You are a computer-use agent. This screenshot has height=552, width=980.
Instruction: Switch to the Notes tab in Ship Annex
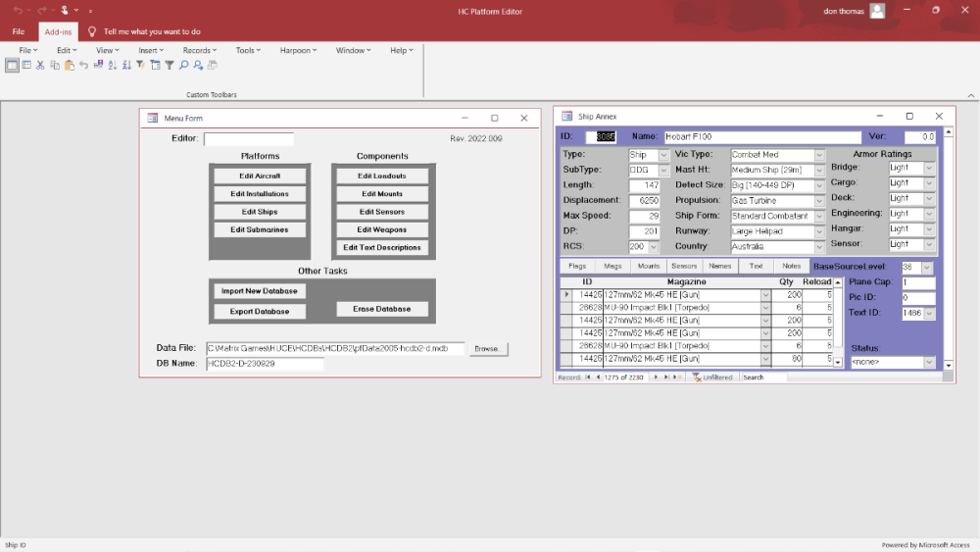pyautogui.click(x=791, y=267)
